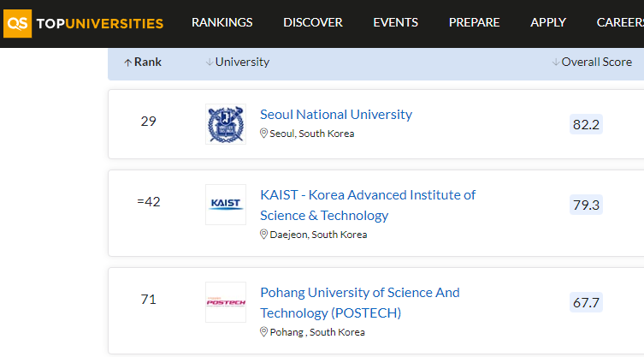
Task: Open the Discover menu
Action: click(x=312, y=22)
